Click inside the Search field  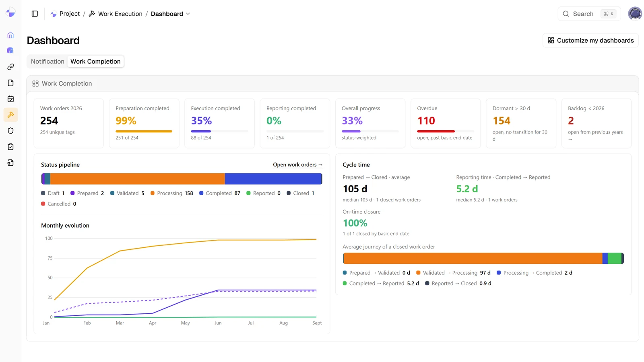[589, 14]
